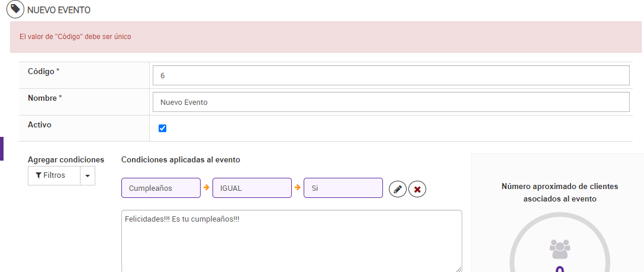Click the Activo field label
The image size is (644, 272).
tap(40, 125)
